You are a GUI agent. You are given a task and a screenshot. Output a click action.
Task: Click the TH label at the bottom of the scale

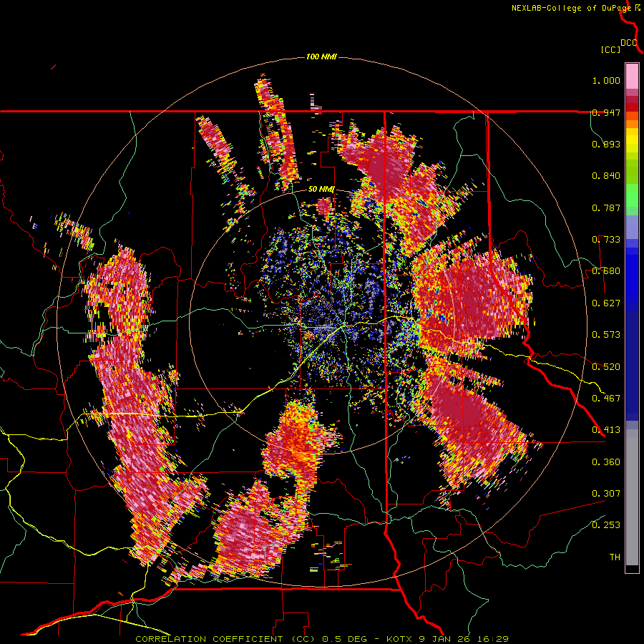pos(615,557)
